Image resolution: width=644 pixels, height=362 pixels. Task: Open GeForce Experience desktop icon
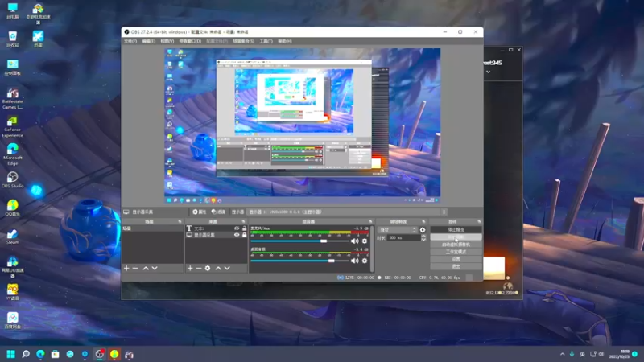(x=12, y=127)
